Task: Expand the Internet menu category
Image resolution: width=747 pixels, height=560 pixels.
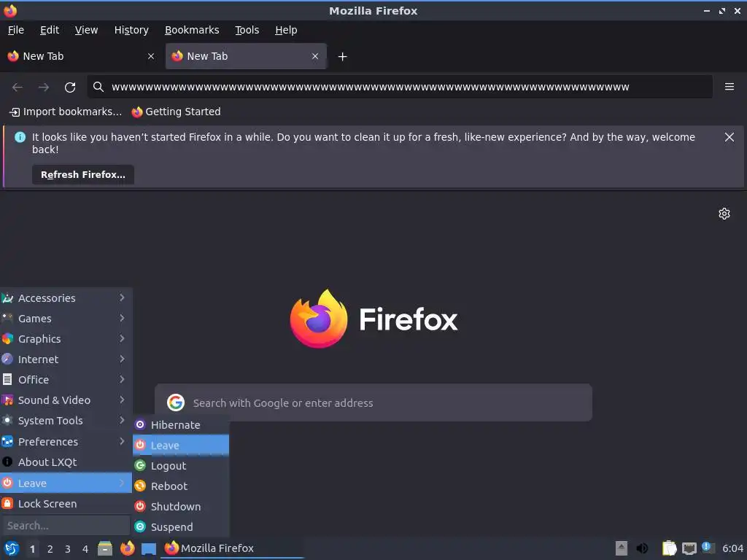Action: click(x=66, y=359)
